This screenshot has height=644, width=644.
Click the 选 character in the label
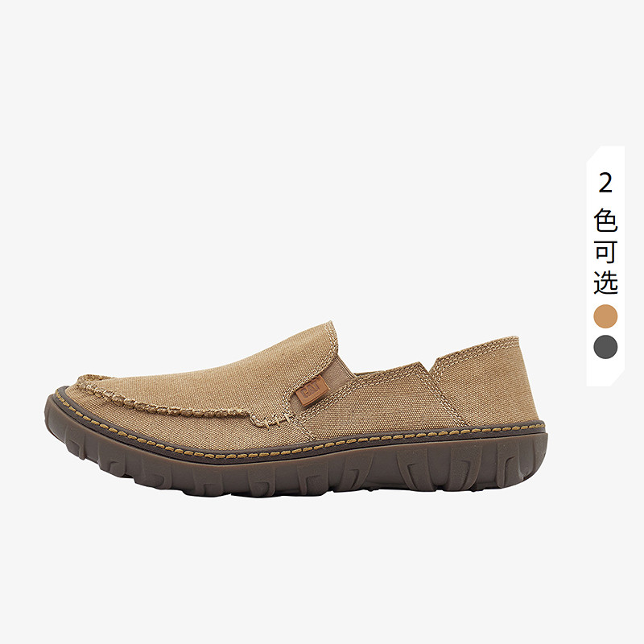tap(605, 283)
